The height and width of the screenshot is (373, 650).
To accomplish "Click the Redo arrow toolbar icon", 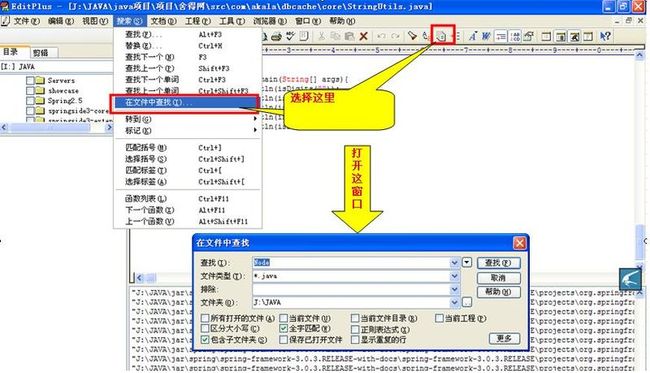I will coord(395,36).
